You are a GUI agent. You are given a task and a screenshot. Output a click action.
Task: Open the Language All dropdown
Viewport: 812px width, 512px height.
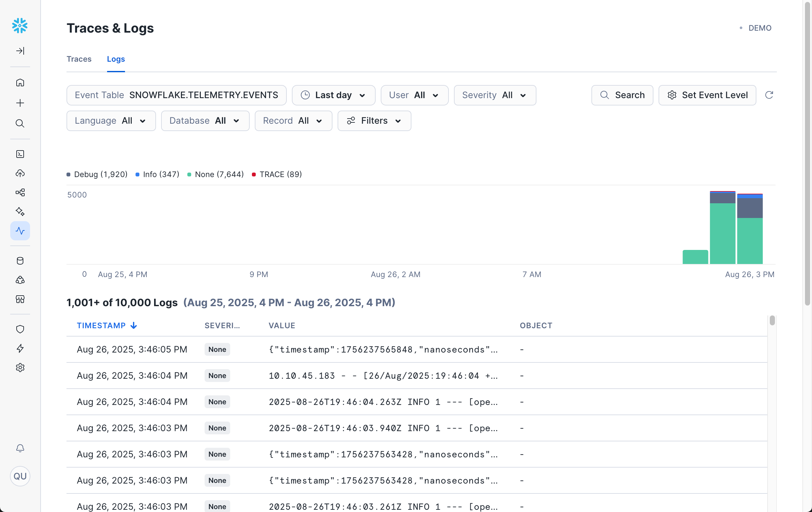(111, 121)
